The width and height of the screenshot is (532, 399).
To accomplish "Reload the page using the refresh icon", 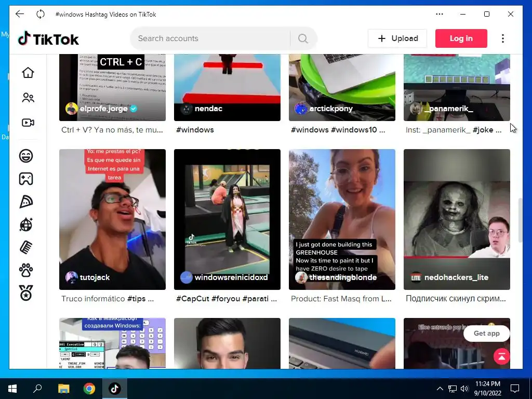I will pos(41,14).
